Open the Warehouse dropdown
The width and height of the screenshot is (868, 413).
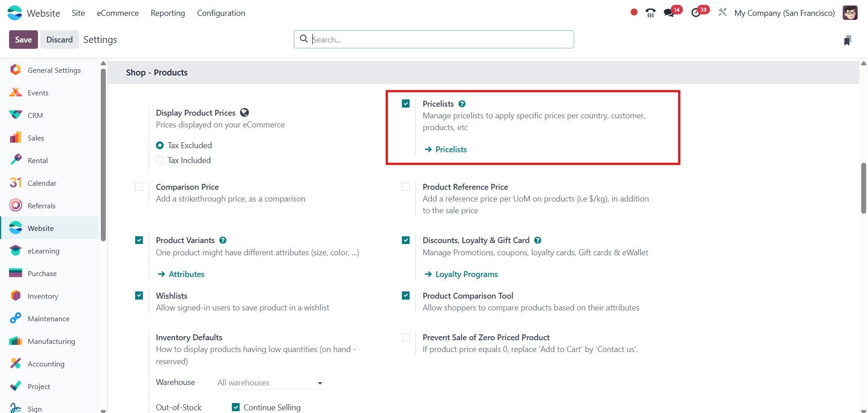[270, 383]
